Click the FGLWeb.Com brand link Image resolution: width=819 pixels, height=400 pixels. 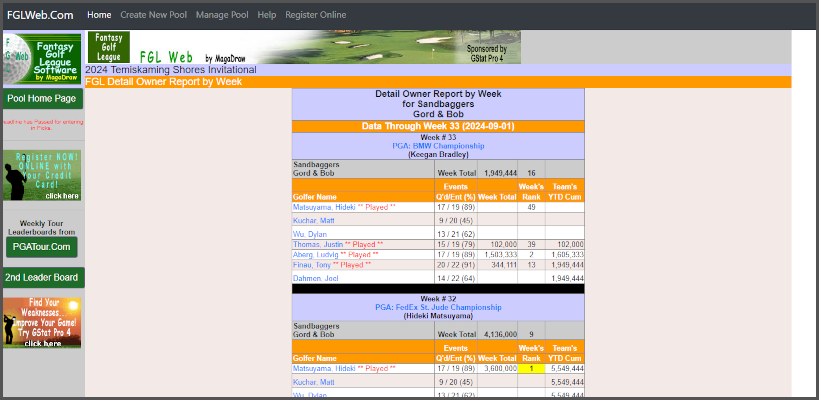(40, 15)
